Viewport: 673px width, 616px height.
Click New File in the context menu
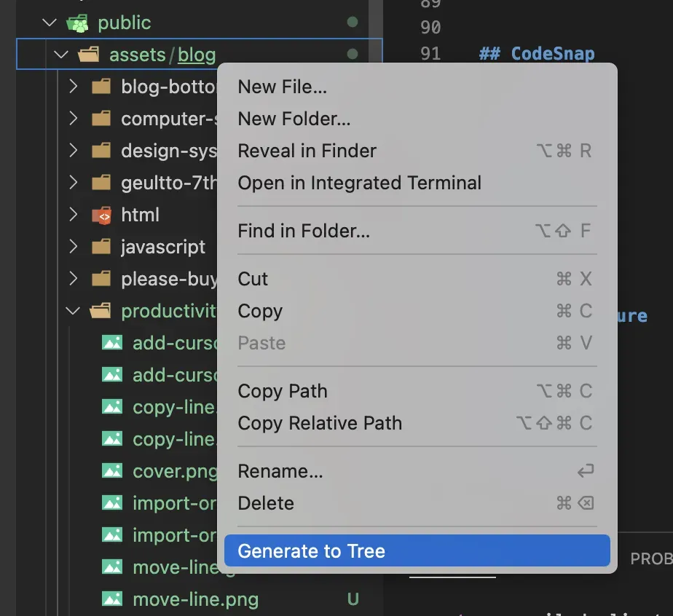tap(282, 86)
